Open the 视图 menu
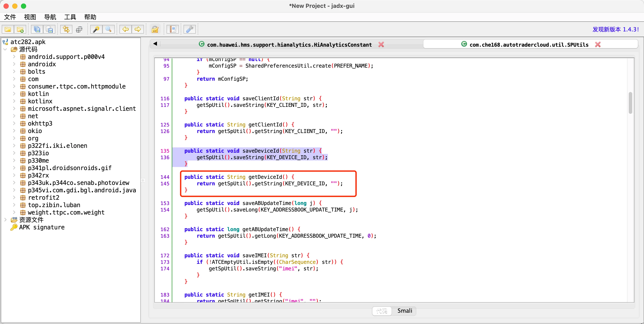 pyautogui.click(x=30, y=17)
